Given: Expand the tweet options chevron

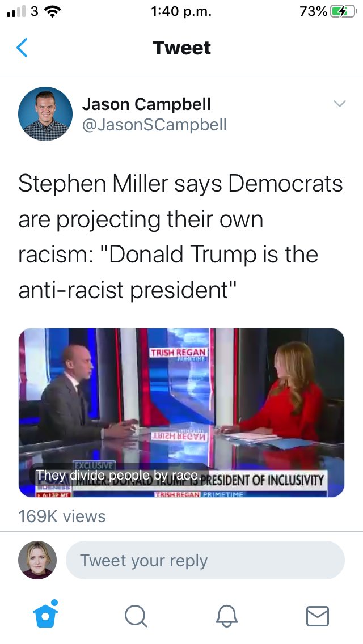Looking at the screenshot, I should (x=340, y=104).
